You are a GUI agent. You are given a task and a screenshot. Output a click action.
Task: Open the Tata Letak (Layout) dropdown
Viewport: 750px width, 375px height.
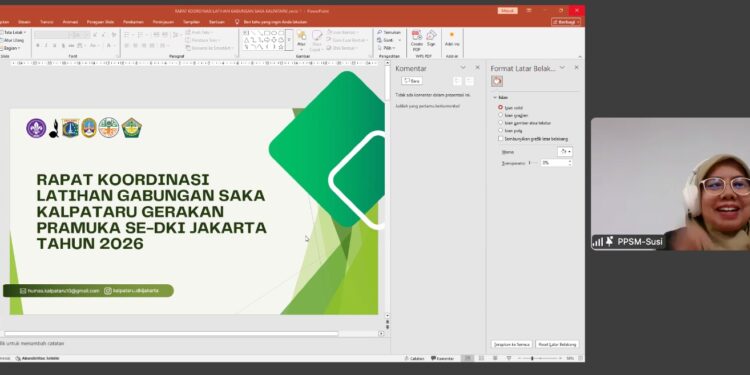click(x=13, y=33)
